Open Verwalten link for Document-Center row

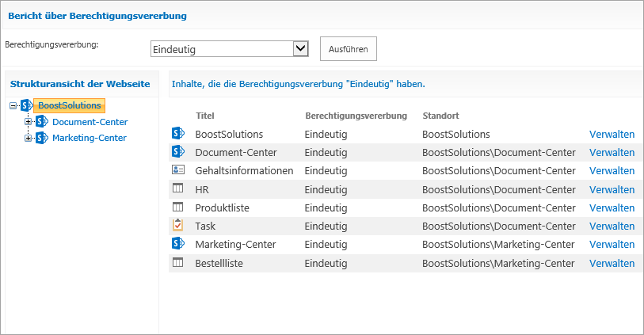click(x=612, y=152)
